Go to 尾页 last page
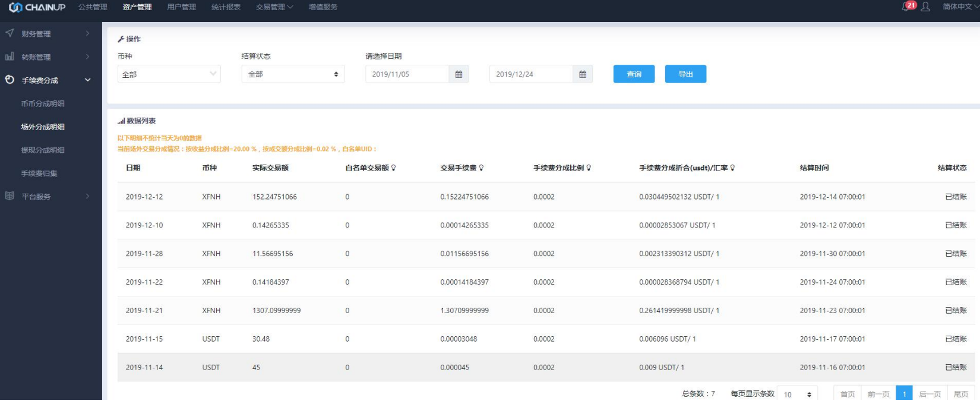 pos(961,394)
